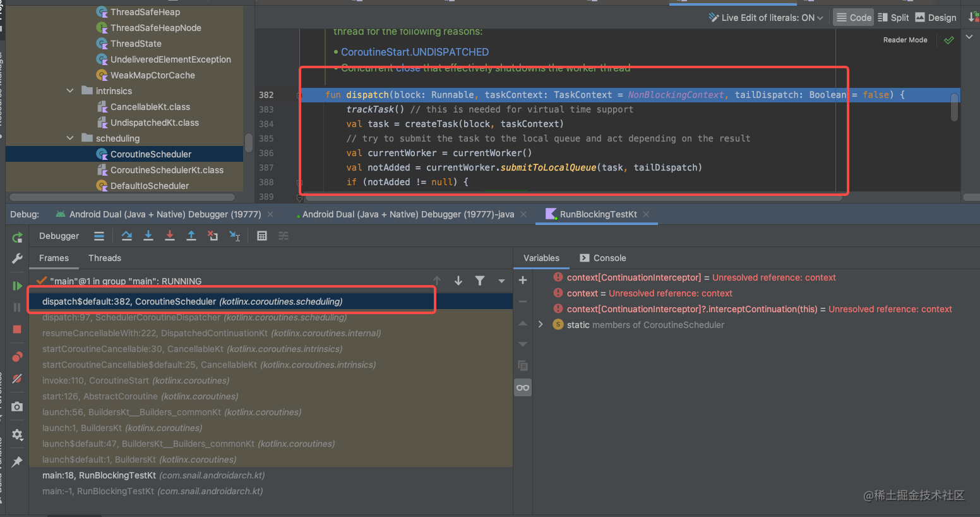Switch to the Variables tab
This screenshot has height=517, width=980.
541,258
